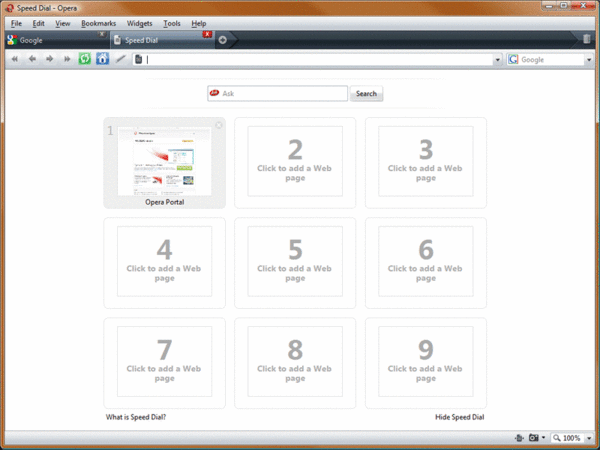This screenshot has height=450, width=600.
Task: Open the View menu
Action: pos(63,23)
